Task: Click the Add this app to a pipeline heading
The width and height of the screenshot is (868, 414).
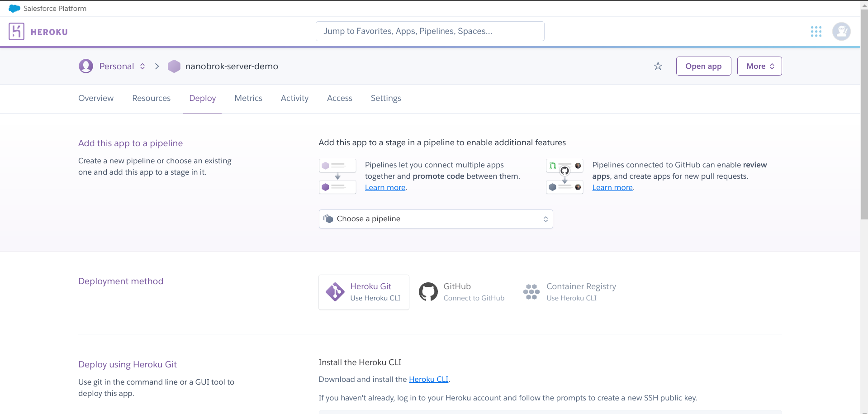Action: (x=130, y=143)
